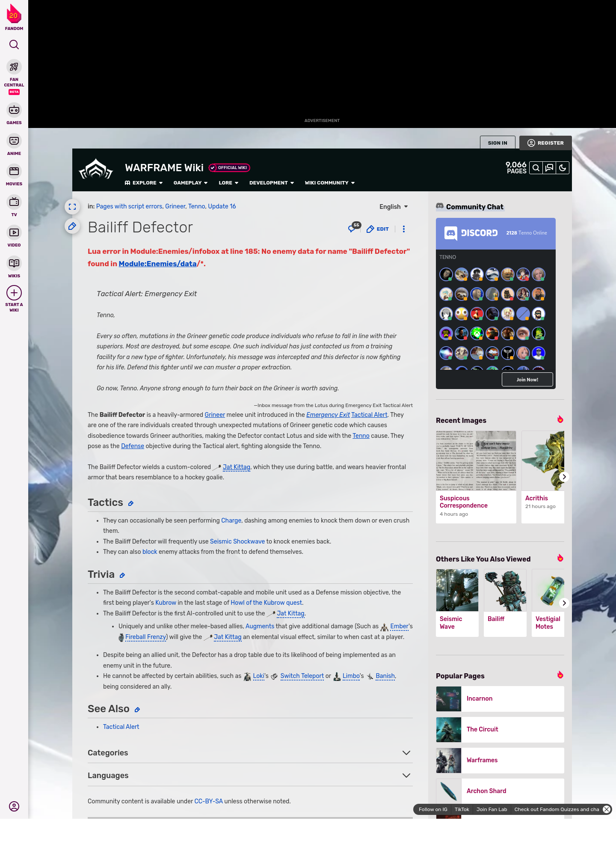This screenshot has height=856, width=616.
Task: Open the Anime sidebar icon
Action: coord(14,141)
